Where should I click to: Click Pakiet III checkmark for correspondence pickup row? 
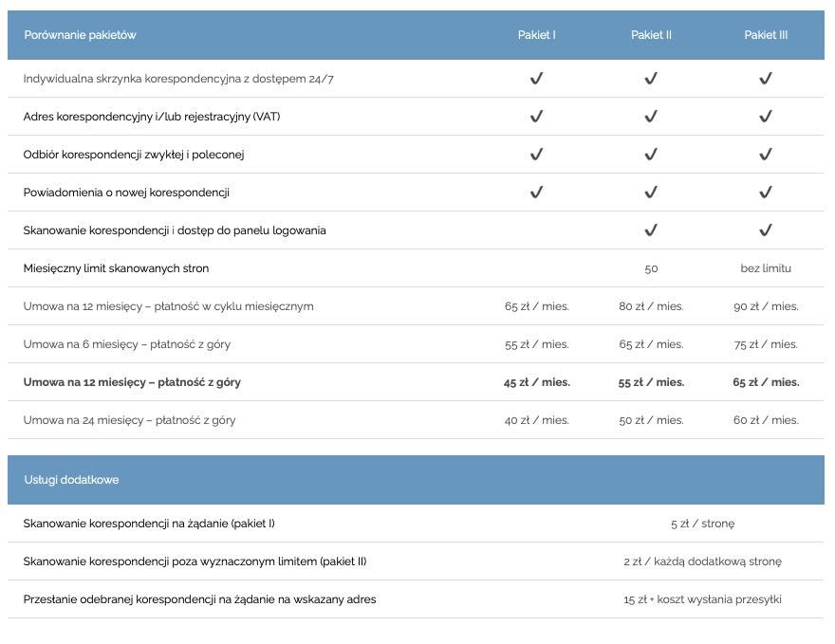coord(766,155)
